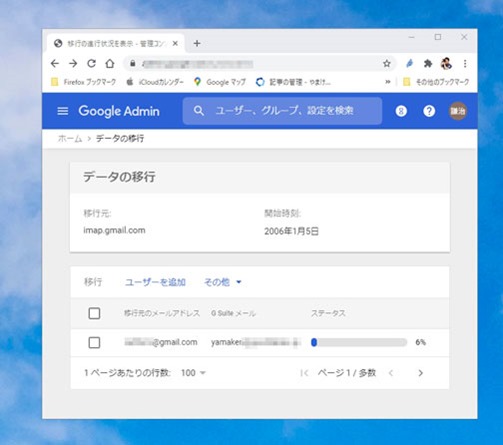Screen dimensions: 503x445
Task: Select the 移行の進行状況を表示 browser tab
Action: click(x=115, y=43)
